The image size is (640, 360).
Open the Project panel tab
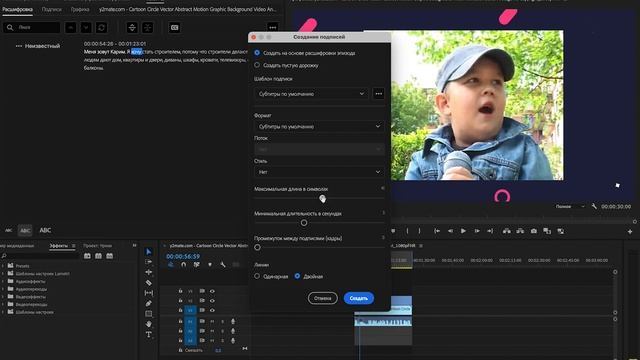pos(98,246)
